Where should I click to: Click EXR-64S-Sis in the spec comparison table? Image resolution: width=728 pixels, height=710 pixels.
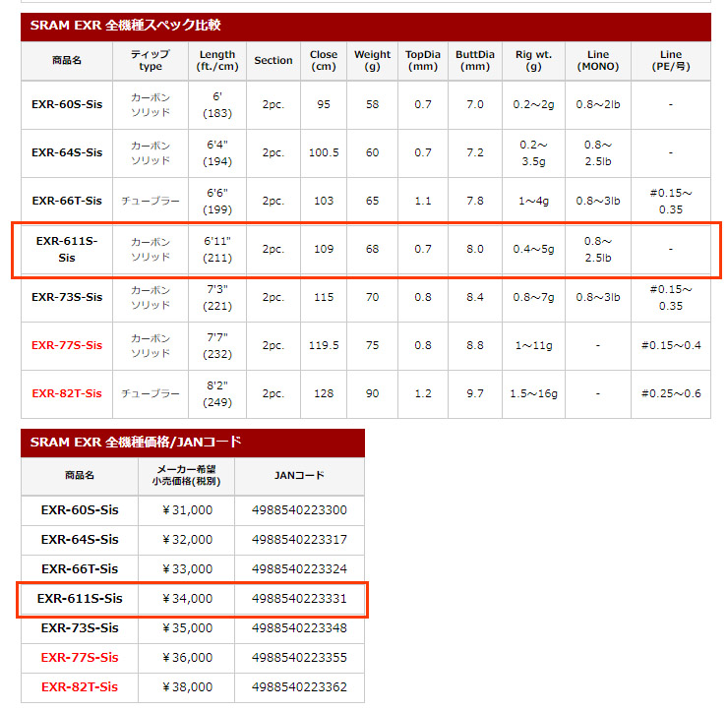[x=67, y=152]
